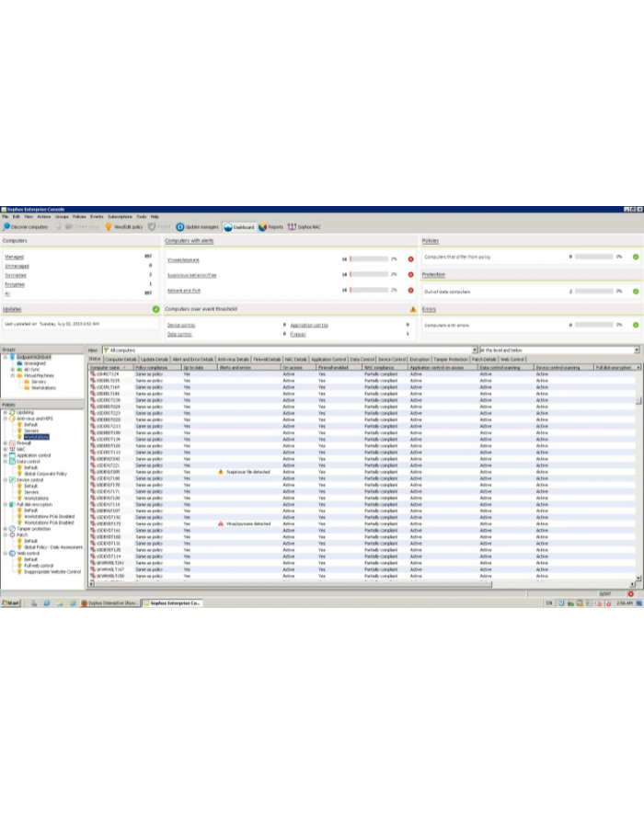This screenshot has height=815, width=644.
Task: Collapse the Virtual Machines group node
Action: point(13,376)
